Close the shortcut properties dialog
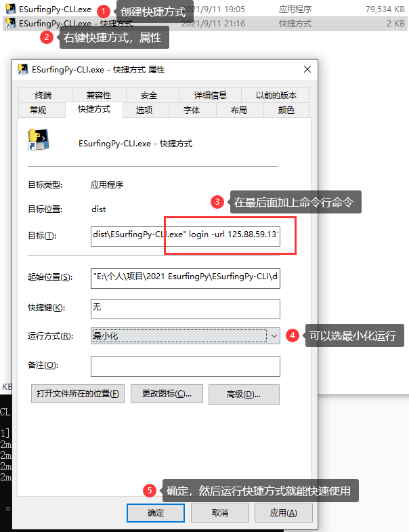Screen dimensions: 409x532 tap(307, 69)
